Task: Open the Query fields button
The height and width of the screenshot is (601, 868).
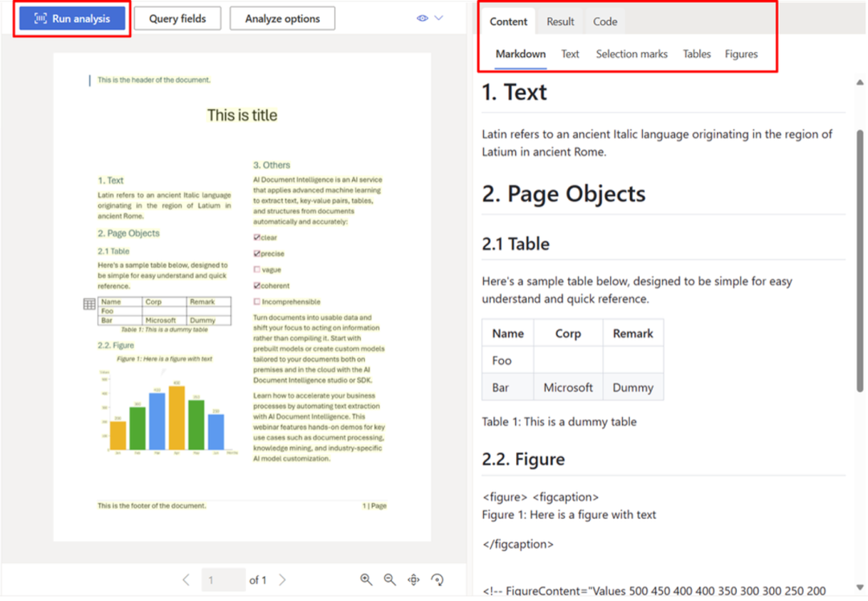Action: [x=177, y=18]
